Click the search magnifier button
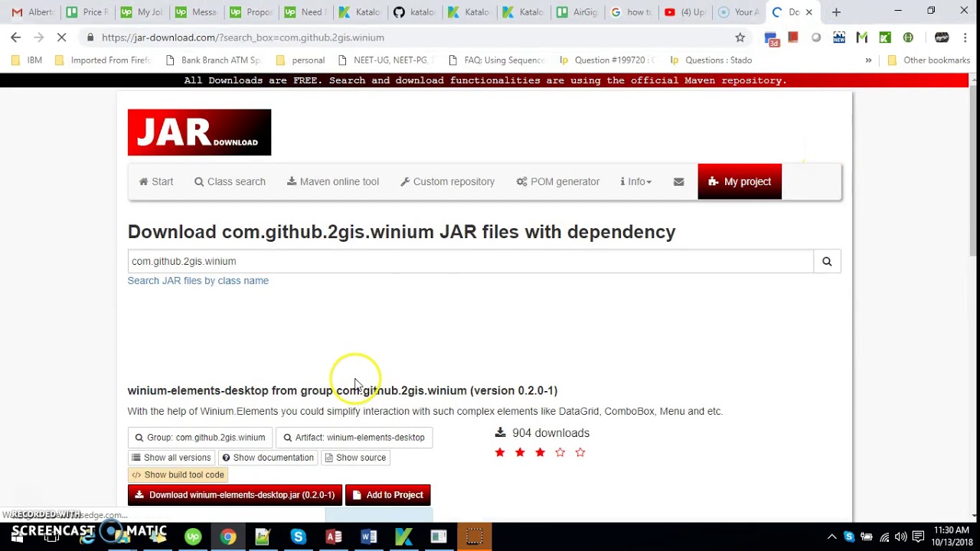 tap(827, 262)
